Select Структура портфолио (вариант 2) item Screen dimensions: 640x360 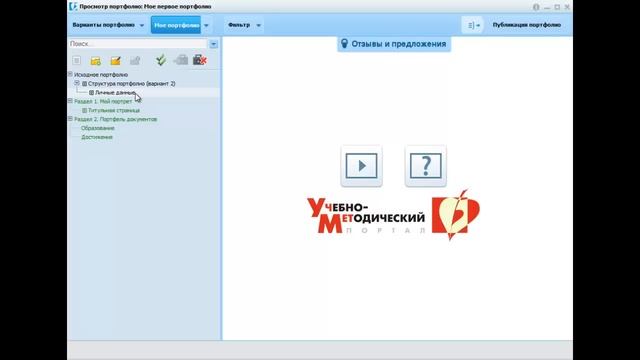(x=132, y=83)
